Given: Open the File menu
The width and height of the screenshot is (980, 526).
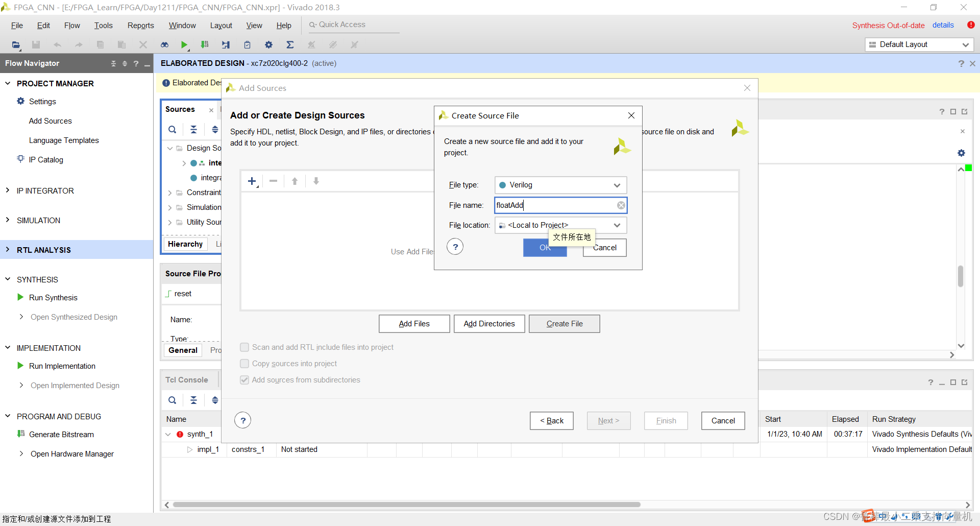Looking at the screenshot, I should point(17,26).
